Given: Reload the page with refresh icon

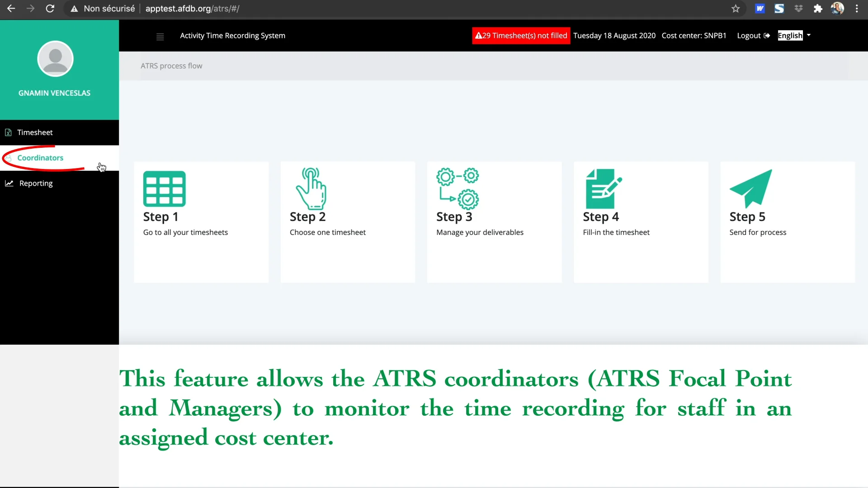Looking at the screenshot, I should click(50, 9).
